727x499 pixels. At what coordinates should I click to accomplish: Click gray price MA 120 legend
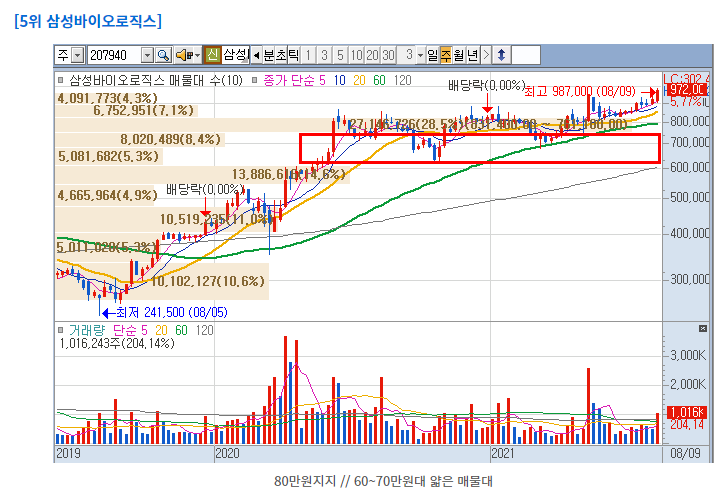402,81
